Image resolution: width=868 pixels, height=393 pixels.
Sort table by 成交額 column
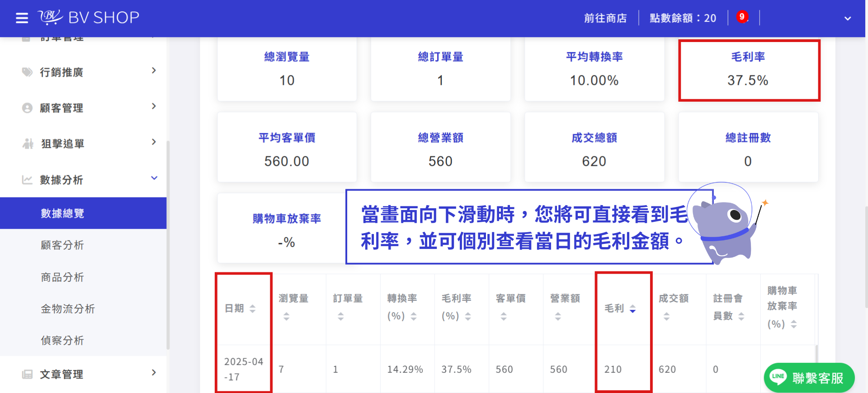[x=666, y=317]
